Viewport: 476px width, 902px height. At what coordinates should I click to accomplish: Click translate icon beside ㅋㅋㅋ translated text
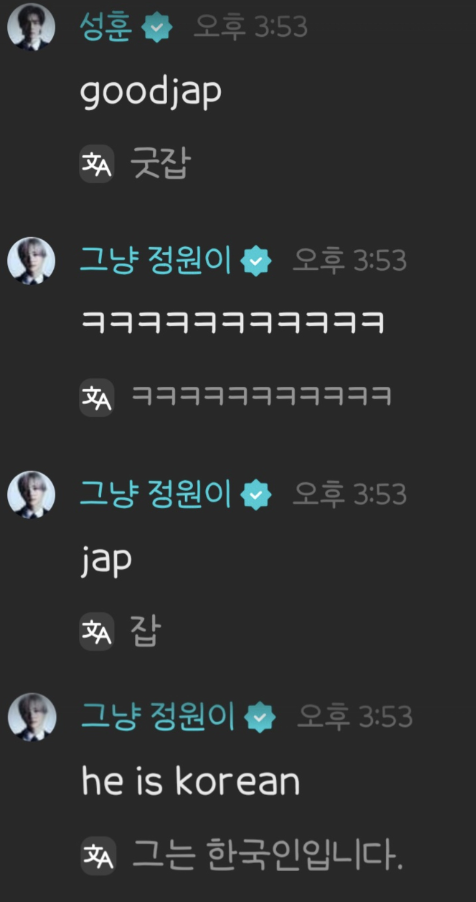coord(97,397)
